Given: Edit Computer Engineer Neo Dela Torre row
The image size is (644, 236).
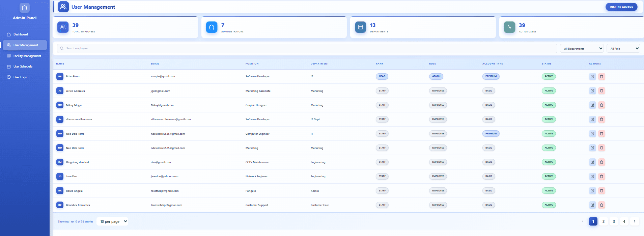Looking at the screenshot, I should click(x=592, y=133).
